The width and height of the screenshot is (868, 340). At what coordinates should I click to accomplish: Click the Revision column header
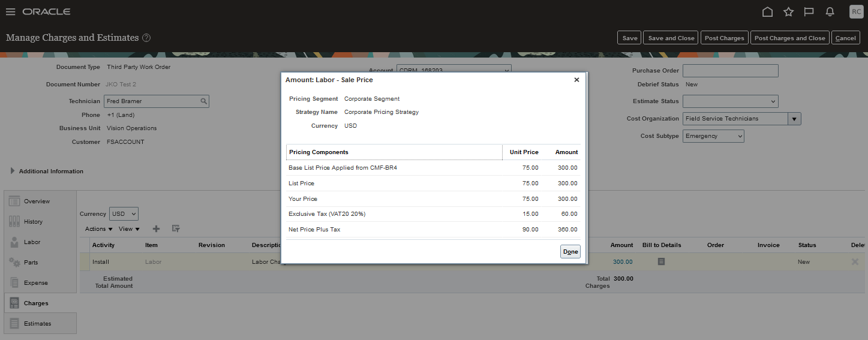click(212, 245)
